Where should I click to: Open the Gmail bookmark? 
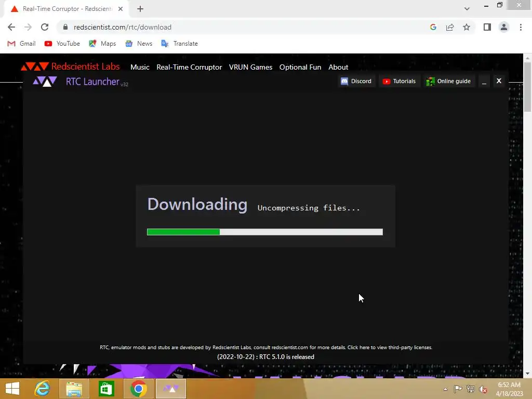click(x=21, y=44)
